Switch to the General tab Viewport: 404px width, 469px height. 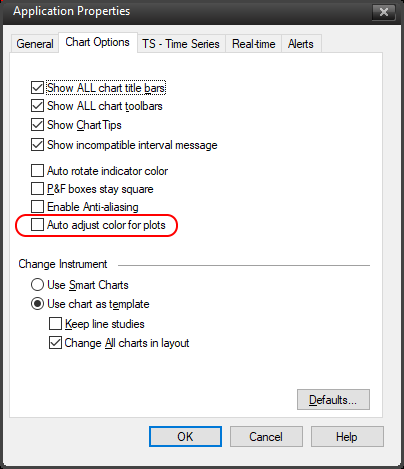(35, 44)
